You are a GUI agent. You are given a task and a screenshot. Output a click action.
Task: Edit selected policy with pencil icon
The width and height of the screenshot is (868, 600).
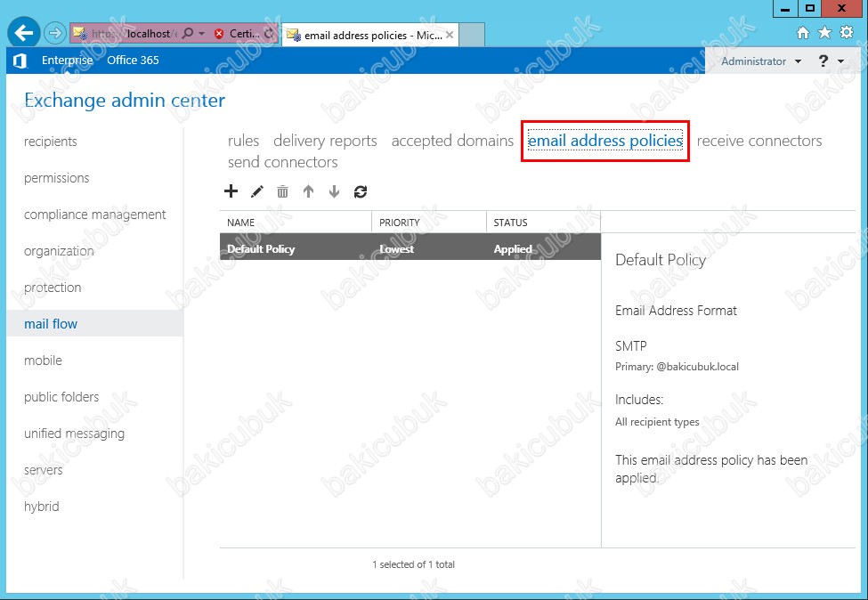click(257, 191)
